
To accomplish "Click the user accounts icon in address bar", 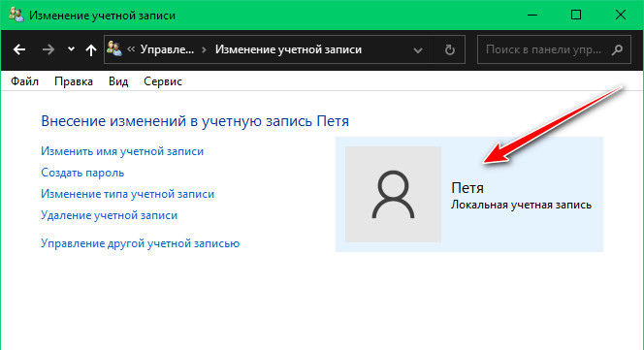I will click(114, 48).
